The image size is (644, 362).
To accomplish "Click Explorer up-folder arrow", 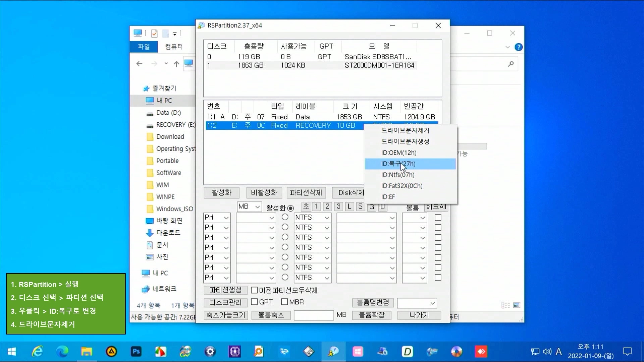I will click(176, 64).
